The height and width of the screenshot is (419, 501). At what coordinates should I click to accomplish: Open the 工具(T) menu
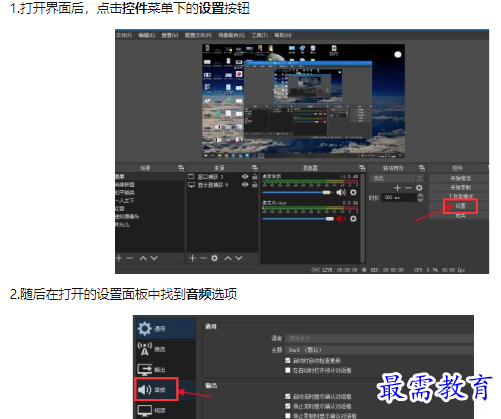pos(259,35)
